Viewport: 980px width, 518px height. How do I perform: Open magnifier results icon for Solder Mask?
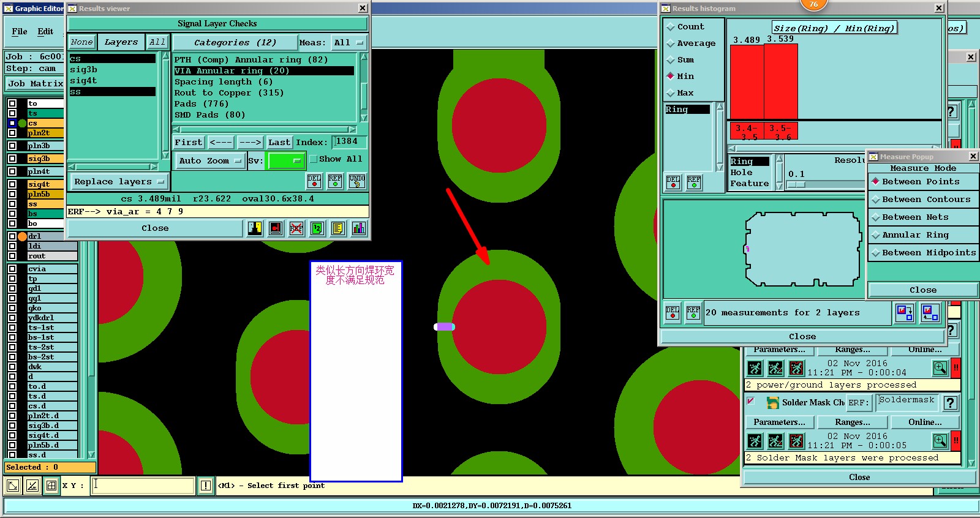(x=940, y=441)
